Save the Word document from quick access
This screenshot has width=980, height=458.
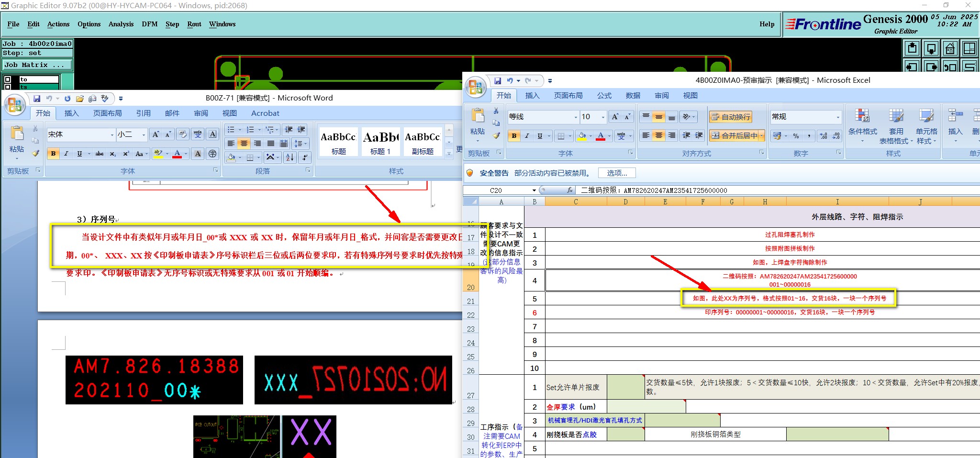point(36,99)
